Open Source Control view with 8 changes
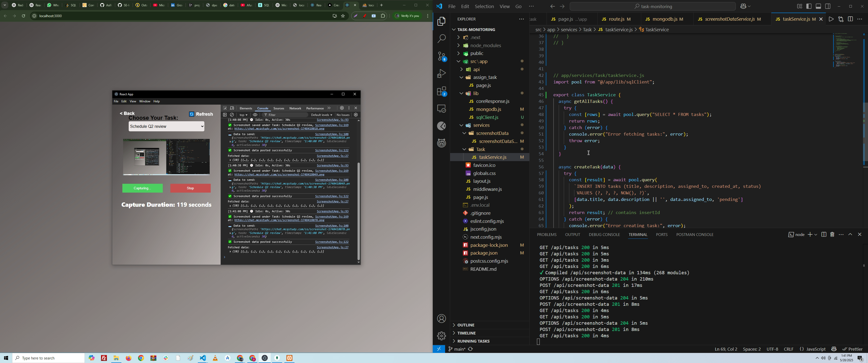This screenshot has height=363, width=868. pos(441,56)
